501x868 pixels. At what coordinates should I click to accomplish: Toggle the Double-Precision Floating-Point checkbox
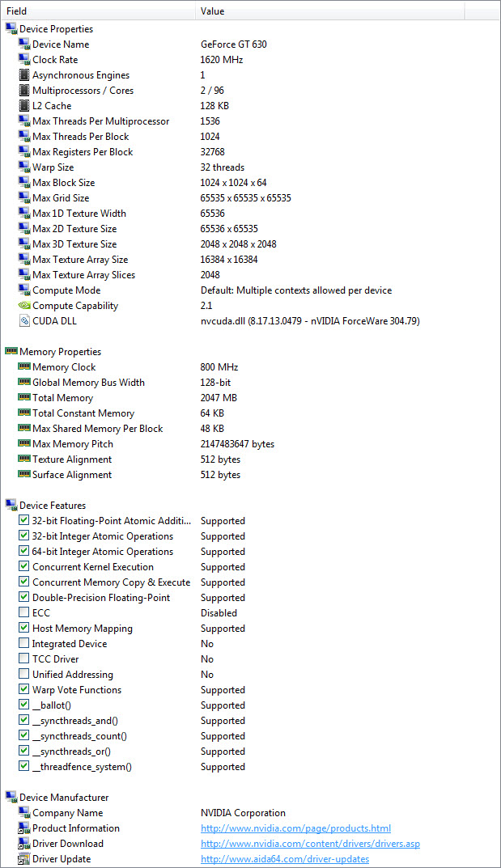pyautogui.click(x=23, y=597)
